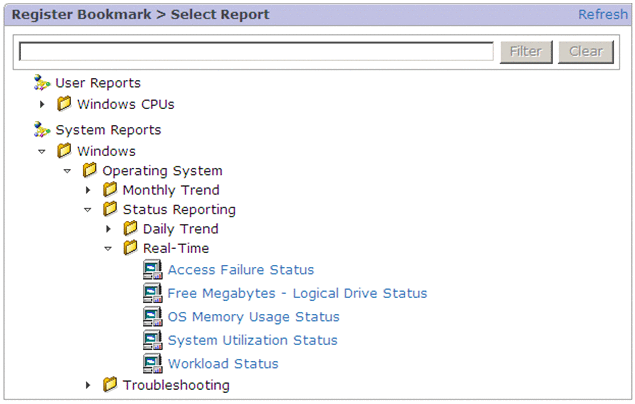635x404 pixels.
Task: Expand the Daily Trend folder
Action: point(108,229)
